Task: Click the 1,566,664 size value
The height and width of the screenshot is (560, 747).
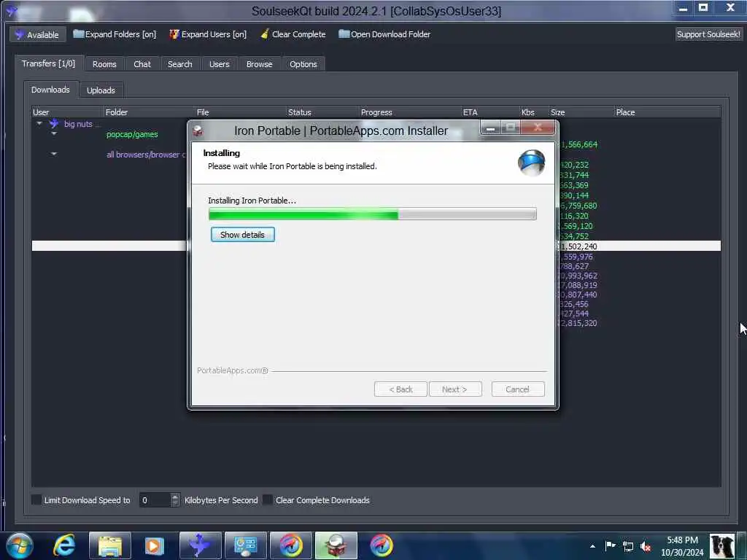Action: [578, 144]
